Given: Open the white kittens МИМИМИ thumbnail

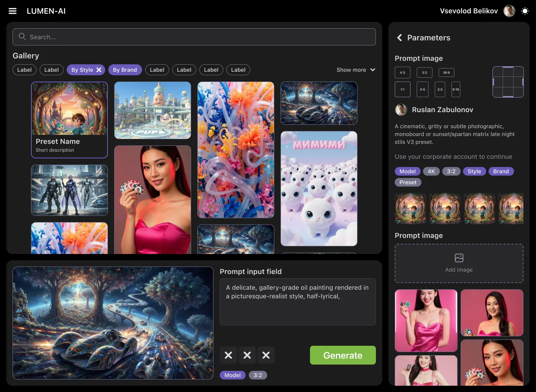Looking at the screenshot, I should pyautogui.click(x=319, y=189).
